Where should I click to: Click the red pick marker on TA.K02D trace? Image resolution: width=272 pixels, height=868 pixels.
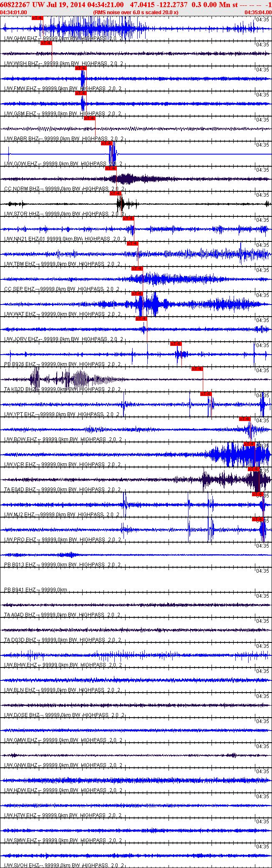(197, 369)
